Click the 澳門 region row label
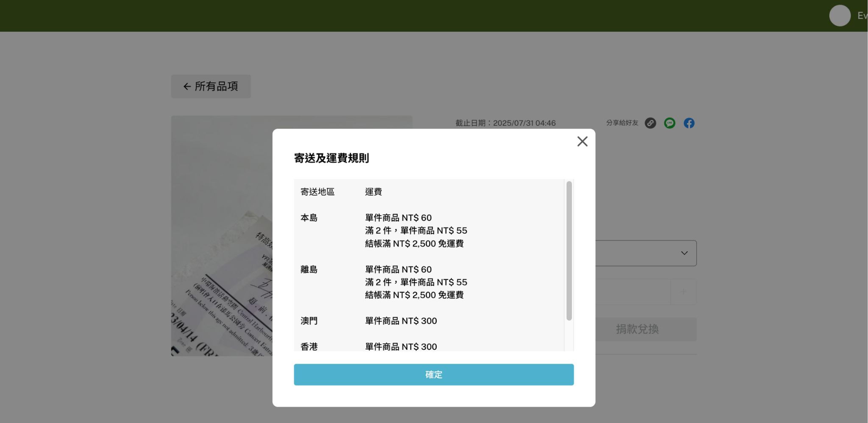 coord(309,321)
